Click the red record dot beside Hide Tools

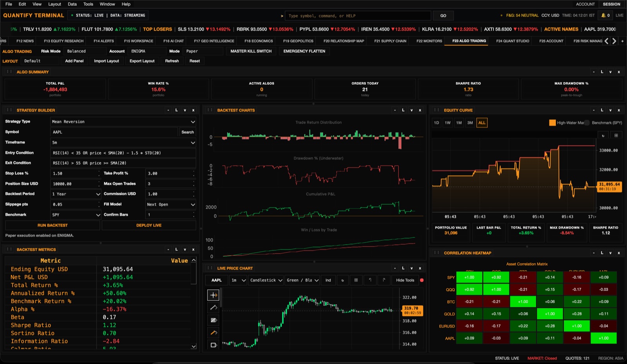coord(422,280)
